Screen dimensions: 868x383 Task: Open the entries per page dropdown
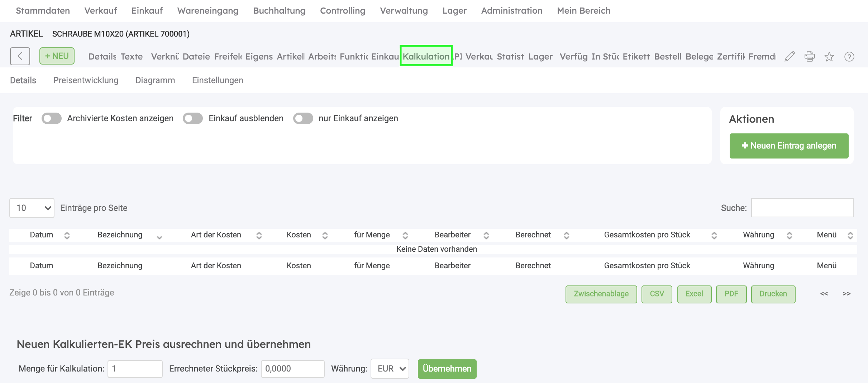click(32, 208)
